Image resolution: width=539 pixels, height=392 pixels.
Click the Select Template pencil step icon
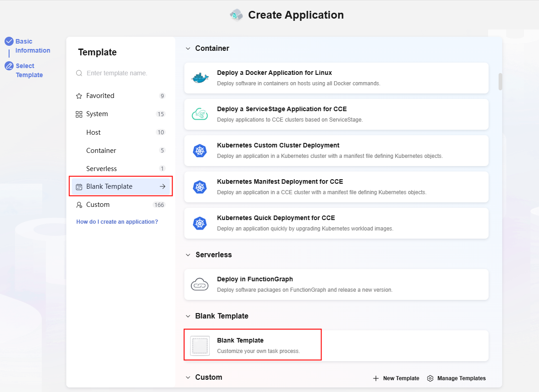pos(9,66)
